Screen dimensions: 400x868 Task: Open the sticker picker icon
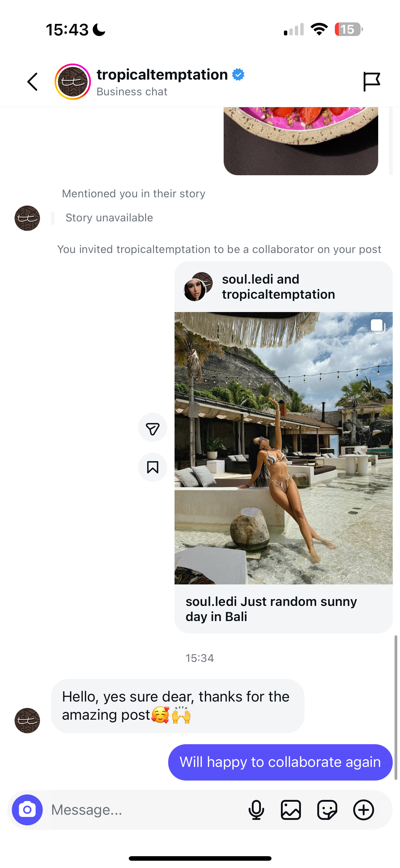327,810
